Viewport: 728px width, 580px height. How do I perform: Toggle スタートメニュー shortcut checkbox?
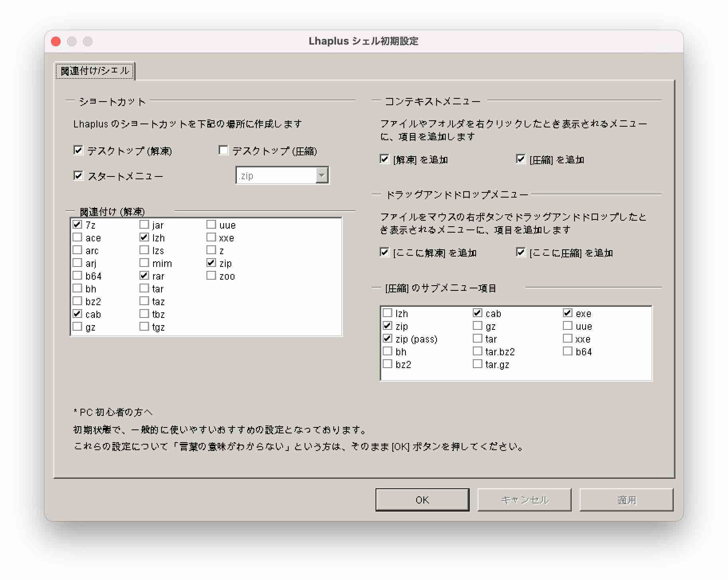(x=78, y=175)
